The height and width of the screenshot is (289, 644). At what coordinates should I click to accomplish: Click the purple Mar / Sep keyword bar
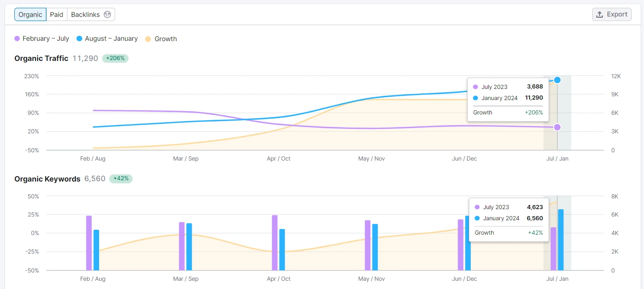point(182,246)
